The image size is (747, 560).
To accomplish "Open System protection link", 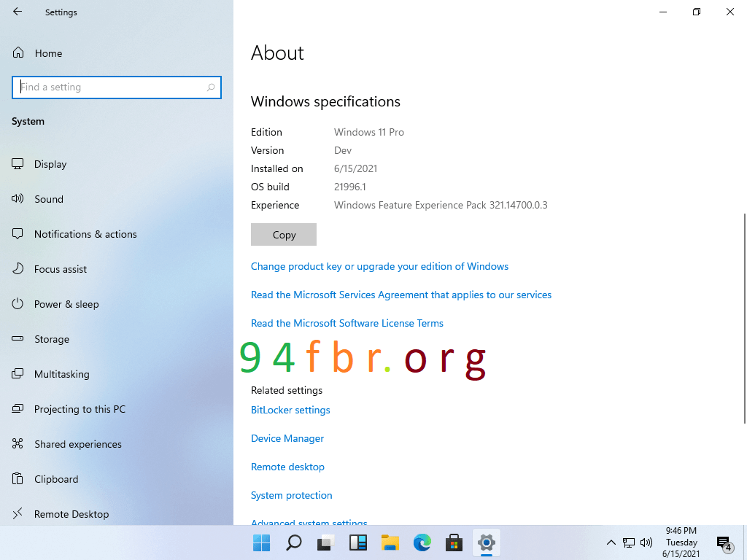I will point(291,495).
